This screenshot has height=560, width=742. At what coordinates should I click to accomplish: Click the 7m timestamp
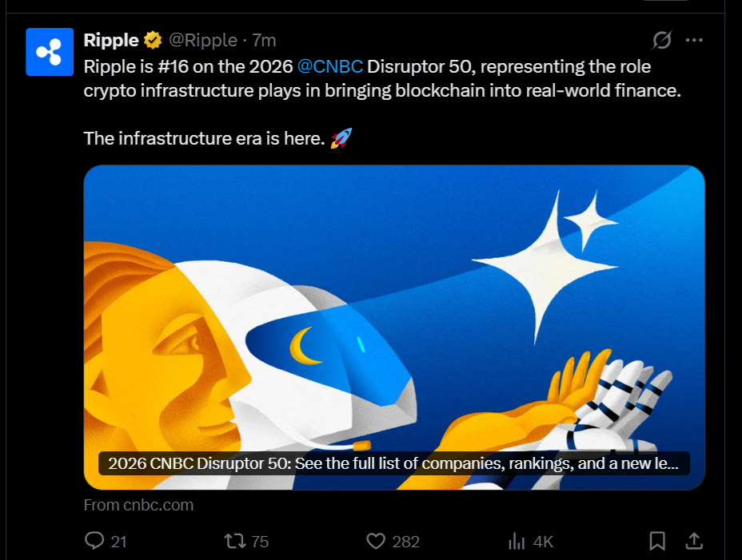[264, 40]
